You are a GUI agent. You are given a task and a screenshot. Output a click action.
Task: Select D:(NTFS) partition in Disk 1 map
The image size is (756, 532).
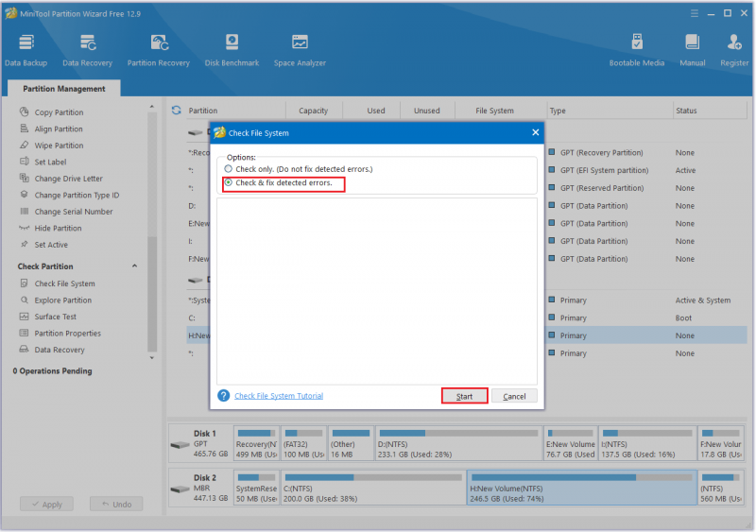click(458, 443)
